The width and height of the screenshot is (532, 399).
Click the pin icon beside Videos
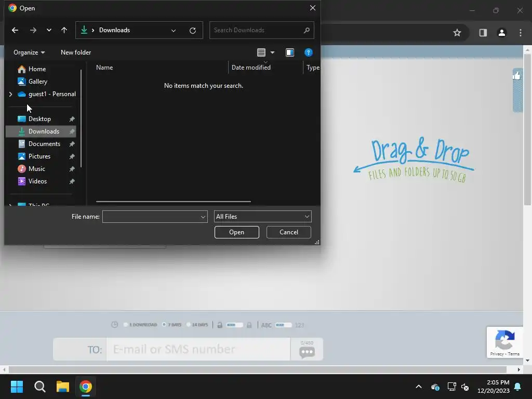coord(72,181)
